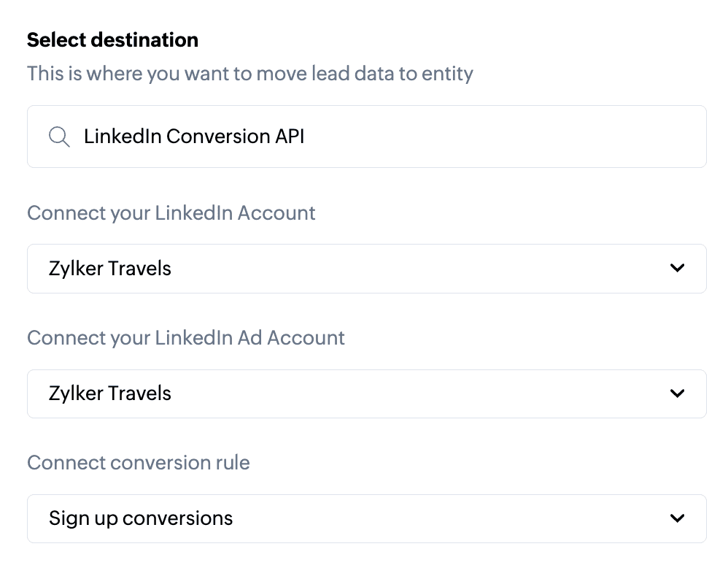Click the 'LinkedIn Conversion API' text in search box
This screenshot has height=568, width=728.
click(x=194, y=137)
